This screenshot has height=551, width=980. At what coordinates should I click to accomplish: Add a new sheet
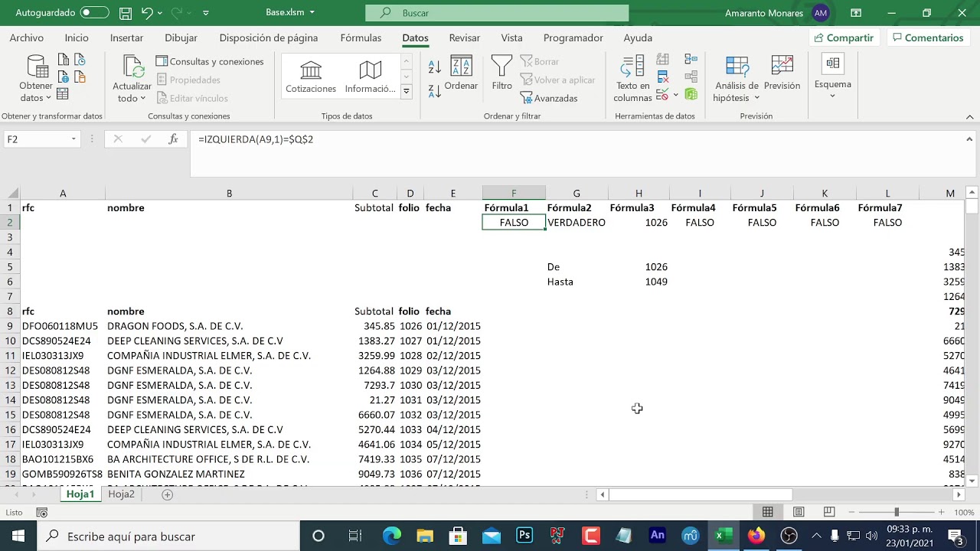[167, 494]
